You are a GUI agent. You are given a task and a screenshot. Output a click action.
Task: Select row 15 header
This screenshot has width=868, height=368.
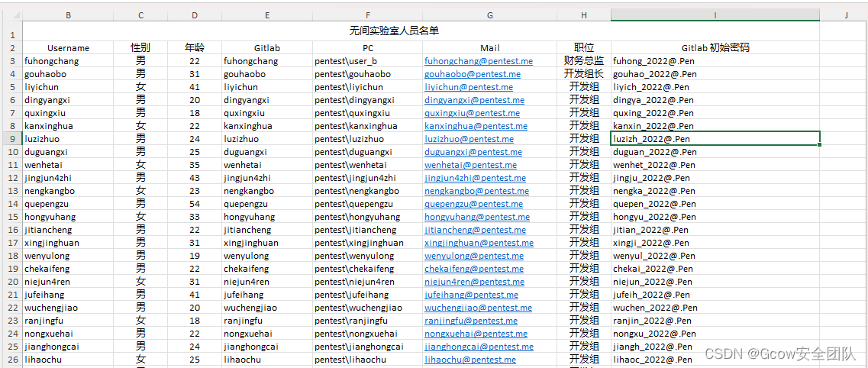point(11,217)
